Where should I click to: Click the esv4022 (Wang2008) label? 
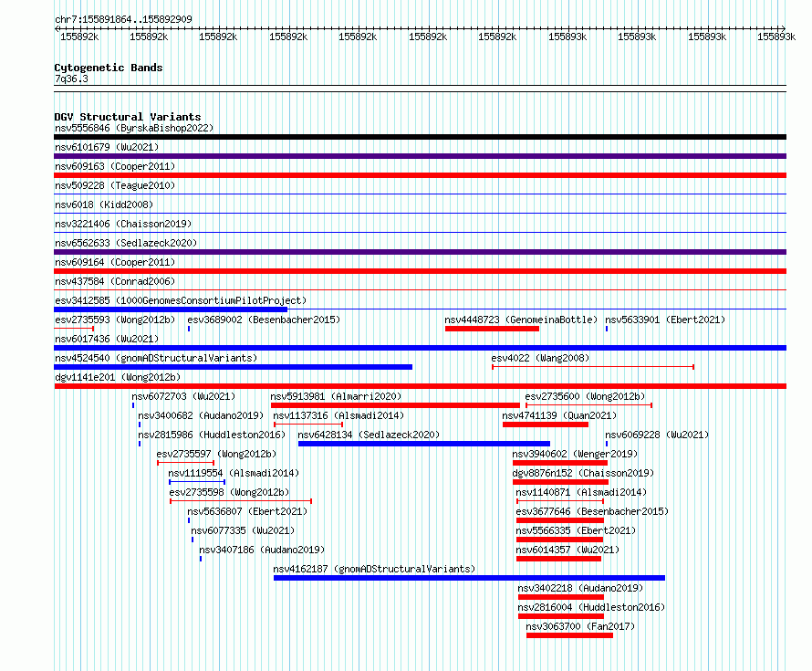pos(540,358)
